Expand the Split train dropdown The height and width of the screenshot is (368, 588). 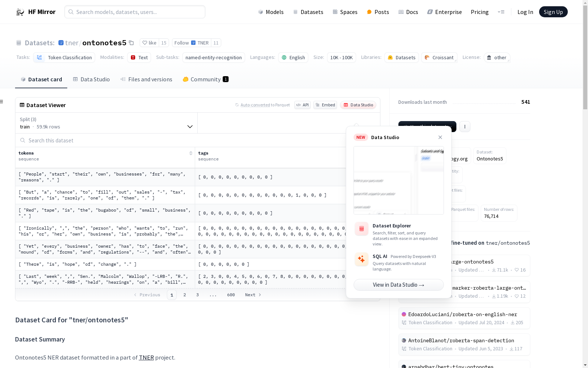[106, 123]
